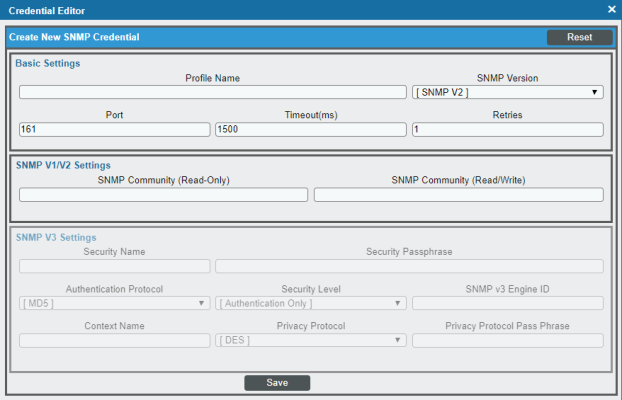Screen dimensions: 622x400
Task: Click the Reset button
Action: point(580,37)
